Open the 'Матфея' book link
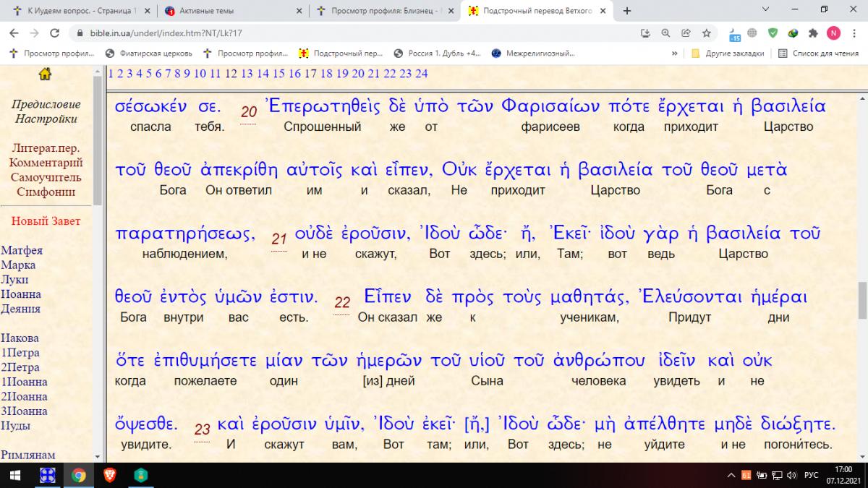The image size is (868, 488). click(x=22, y=251)
